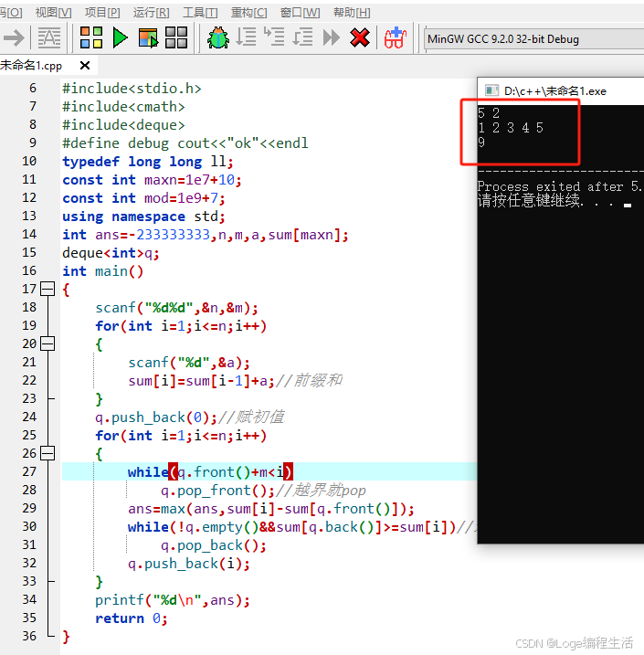This screenshot has width=644, height=655.
Task: Close the 未命名1.cpp tab
Action: click(85, 65)
